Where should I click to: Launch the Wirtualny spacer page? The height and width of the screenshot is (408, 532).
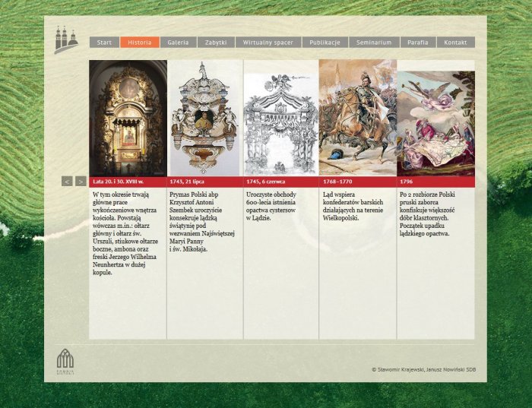268,43
